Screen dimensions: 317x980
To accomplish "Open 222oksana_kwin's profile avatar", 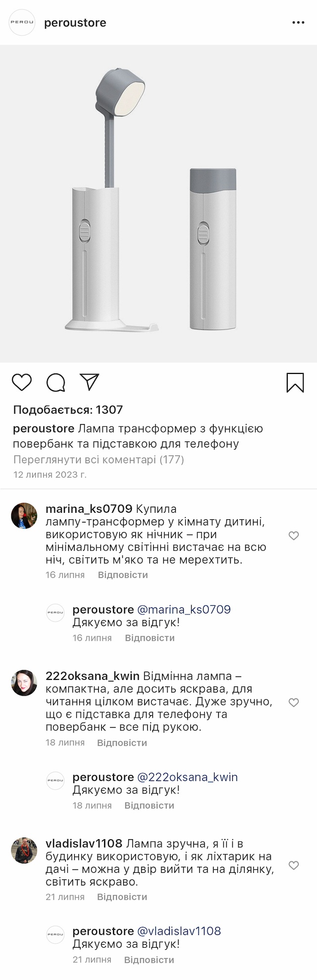I will click(24, 683).
